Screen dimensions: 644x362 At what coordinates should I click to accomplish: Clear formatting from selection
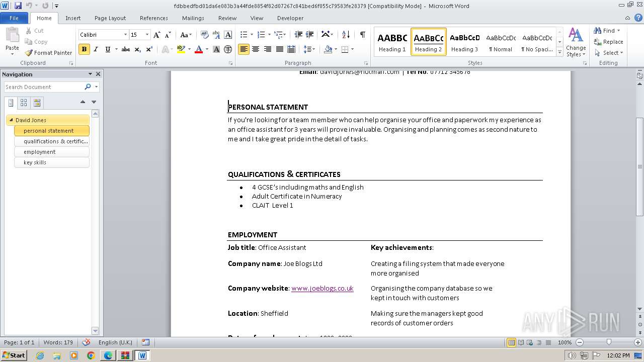tap(205, 35)
